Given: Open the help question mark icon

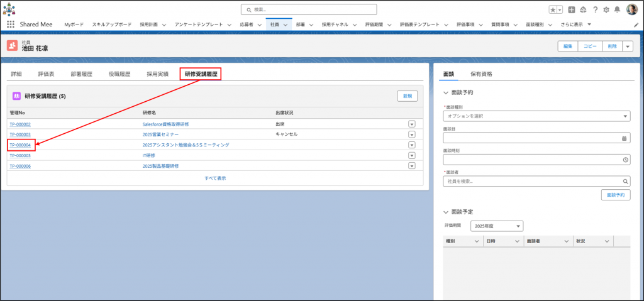Looking at the screenshot, I should pos(595,9).
